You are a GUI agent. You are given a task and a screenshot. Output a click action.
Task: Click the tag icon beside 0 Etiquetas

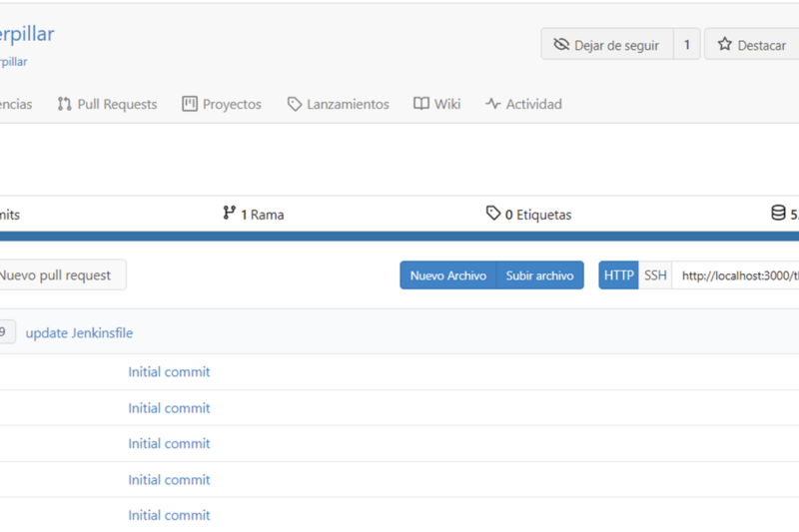point(492,213)
